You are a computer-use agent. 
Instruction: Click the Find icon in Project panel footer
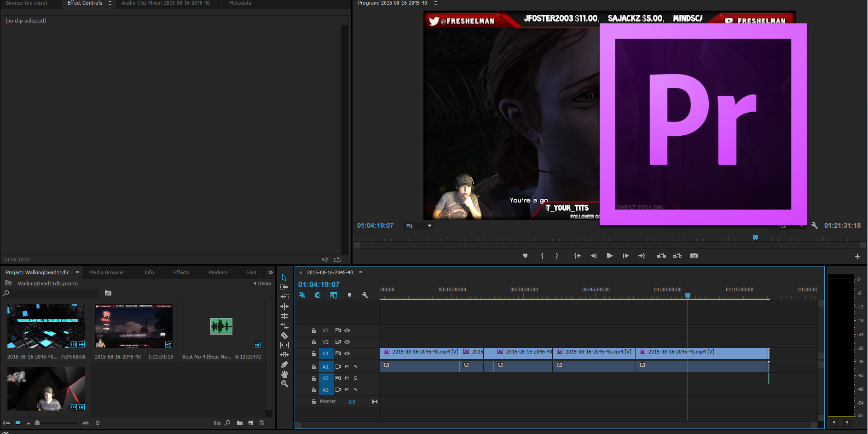click(x=227, y=423)
